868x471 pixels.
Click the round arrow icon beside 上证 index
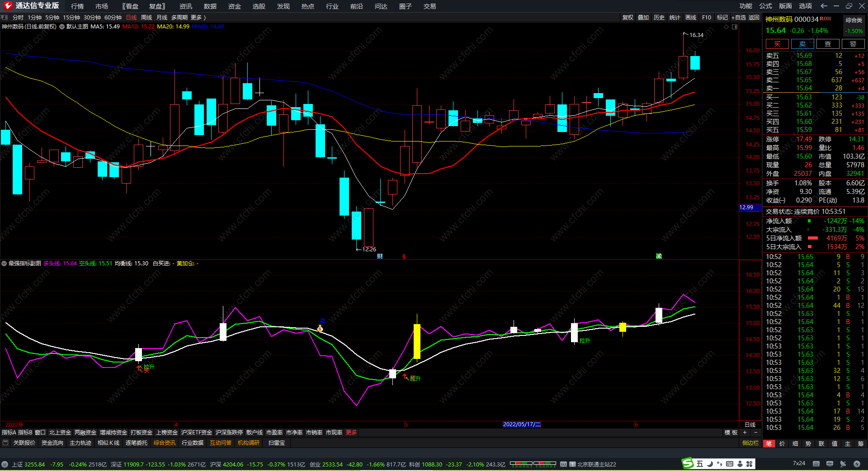tap(5, 464)
